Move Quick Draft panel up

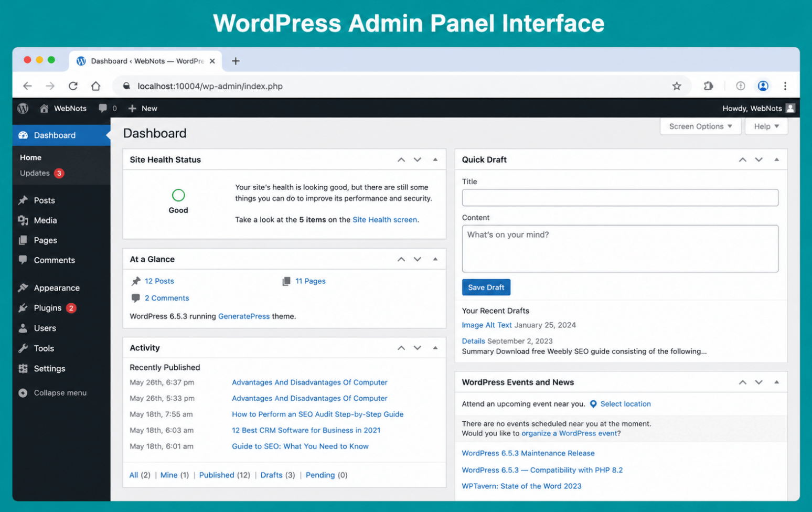(743, 159)
